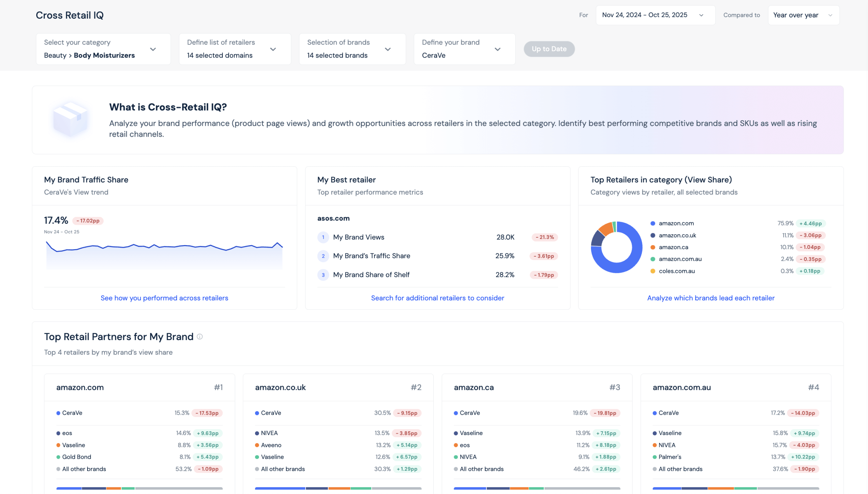The height and width of the screenshot is (494, 868).
Task: Select the numbered badge for My Brand Views
Action: pos(323,237)
